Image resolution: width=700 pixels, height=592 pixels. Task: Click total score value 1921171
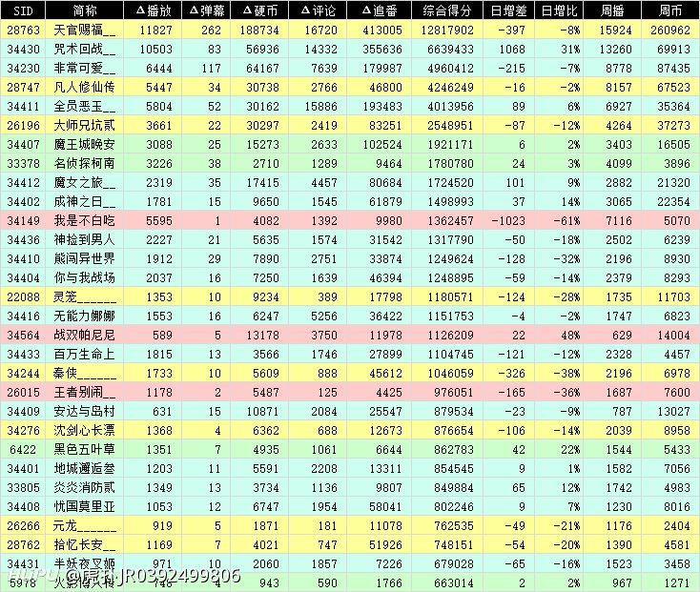coord(450,145)
